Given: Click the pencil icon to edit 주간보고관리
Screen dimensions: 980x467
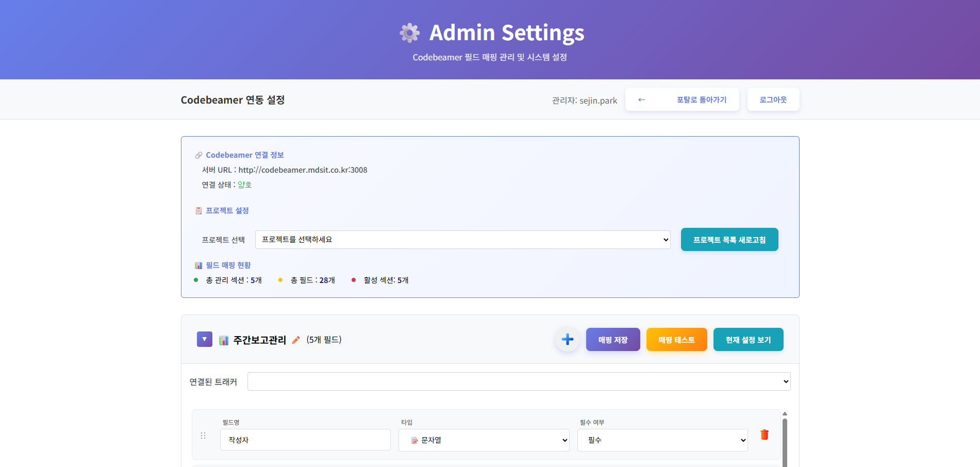Looking at the screenshot, I should (x=295, y=340).
